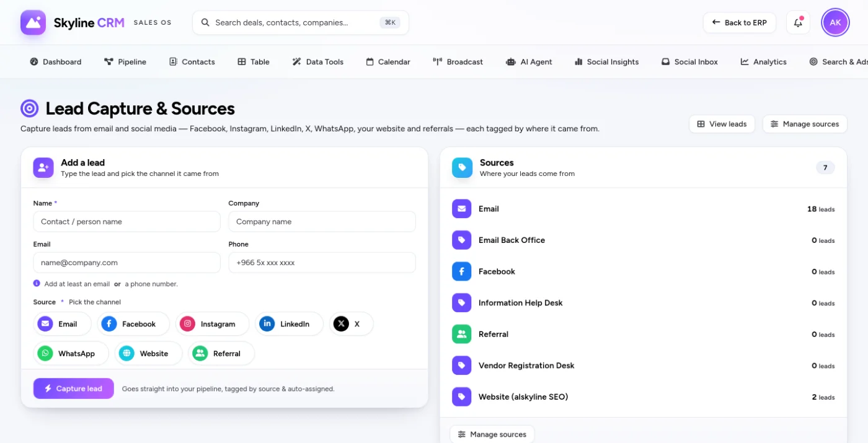Viewport: 868px width, 443px height.
Task: Open the Contacts tab
Action: (192, 62)
